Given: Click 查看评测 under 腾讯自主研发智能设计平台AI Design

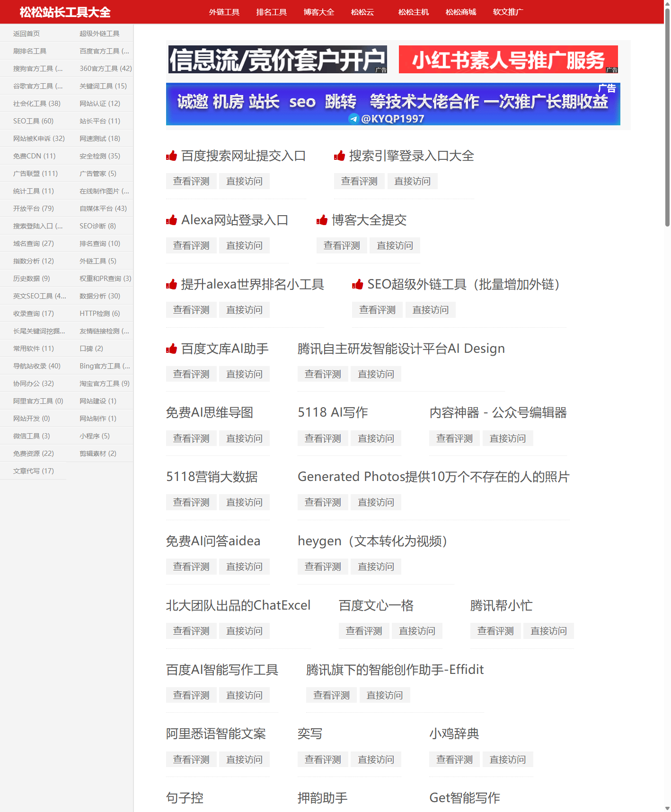Looking at the screenshot, I should click(x=323, y=374).
